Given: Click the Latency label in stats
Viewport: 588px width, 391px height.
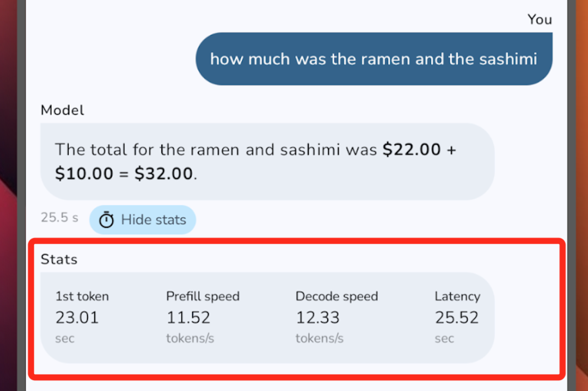Looking at the screenshot, I should [x=457, y=296].
